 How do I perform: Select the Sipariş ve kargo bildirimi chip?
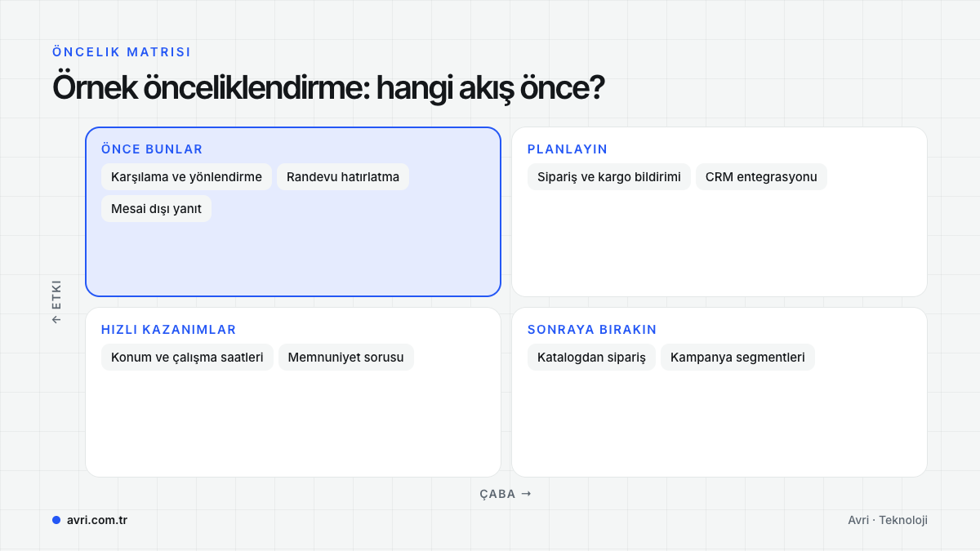[x=609, y=177]
